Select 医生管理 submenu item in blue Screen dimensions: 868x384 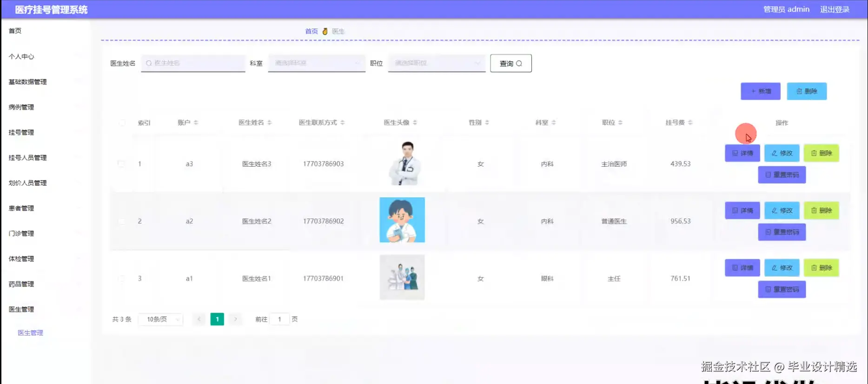(x=30, y=333)
